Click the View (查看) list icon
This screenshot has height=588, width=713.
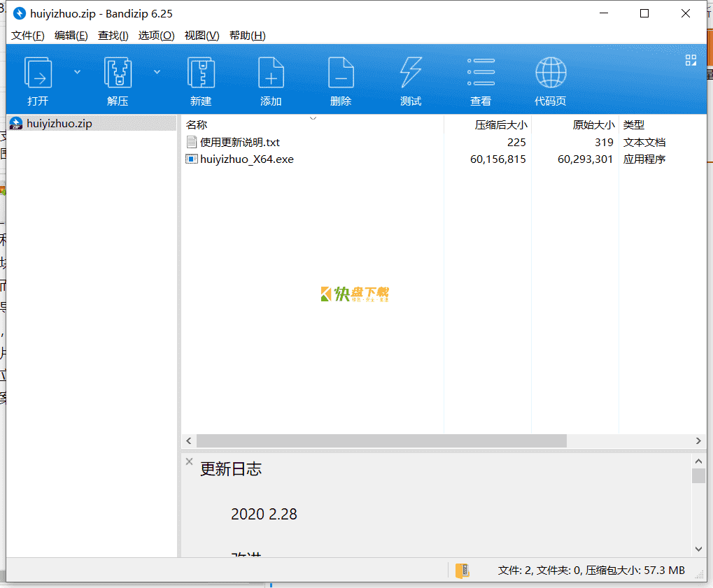pyautogui.click(x=481, y=73)
